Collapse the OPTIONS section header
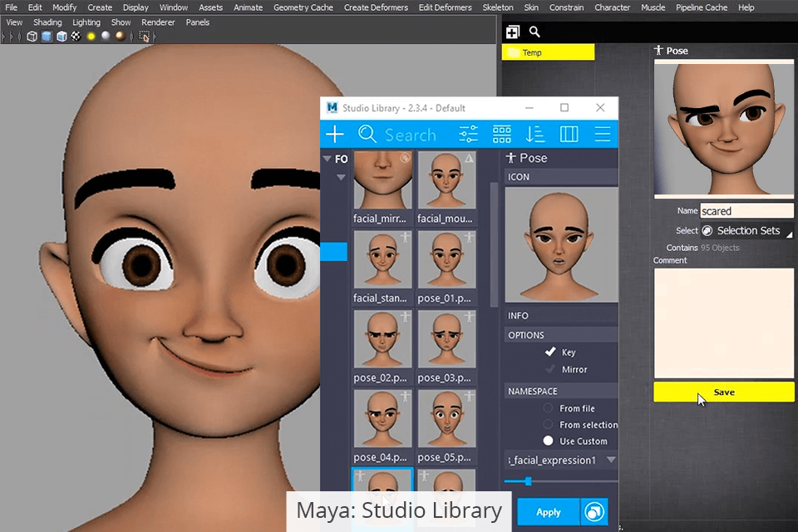 pyautogui.click(x=561, y=335)
